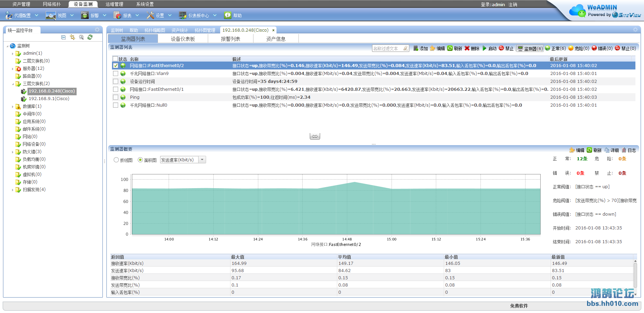The width and height of the screenshot is (644, 313).
Task: Switch to the 运维管理 top menu
Action: 114,4
